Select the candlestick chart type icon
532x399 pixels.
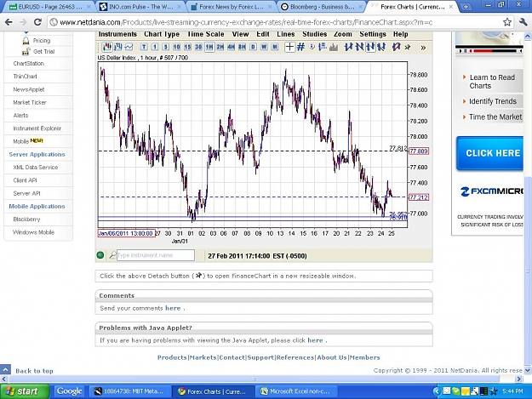click(107, 47)
